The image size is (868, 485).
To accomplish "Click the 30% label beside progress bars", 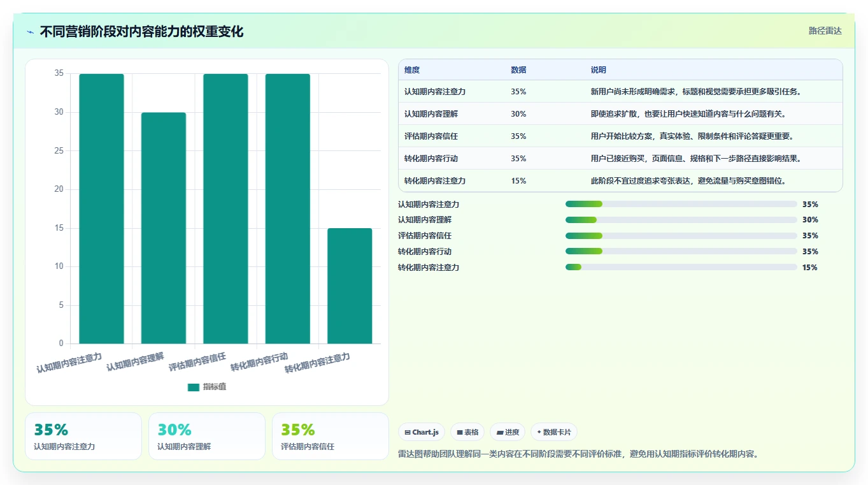I will [x=810, y=220].
